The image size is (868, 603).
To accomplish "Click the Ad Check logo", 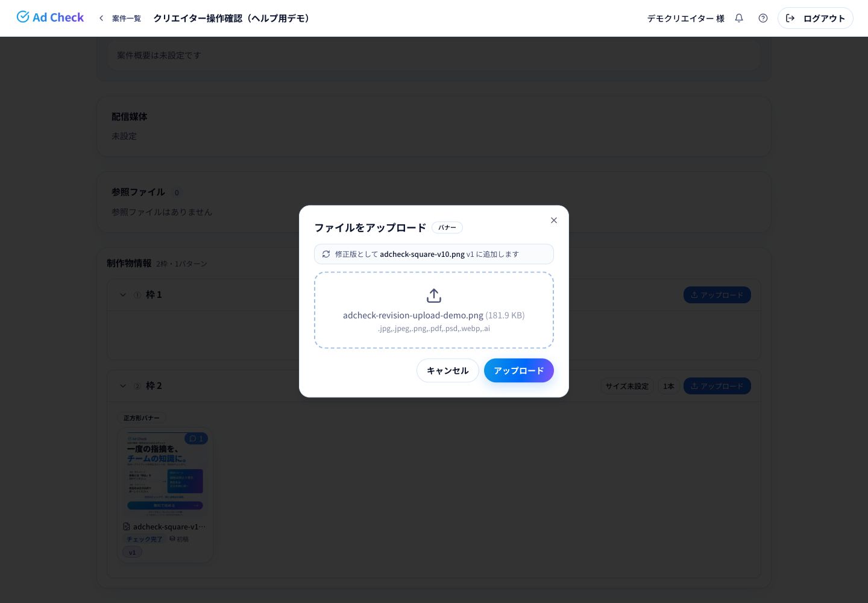I will point(50,17).
